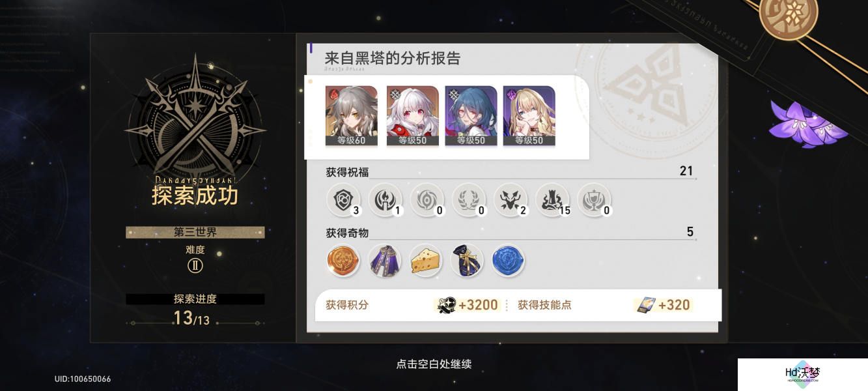Image resolution: width=868 pixels, height=391 pixels.
Task: Inspect the orange seal curio
Action: click(343, 261)
